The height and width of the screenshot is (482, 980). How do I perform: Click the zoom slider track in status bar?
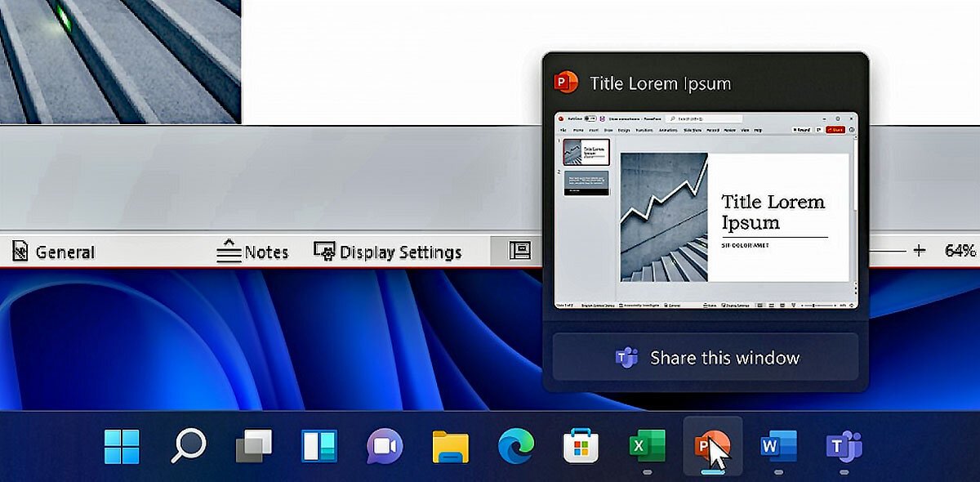click(x=887, y=251)
